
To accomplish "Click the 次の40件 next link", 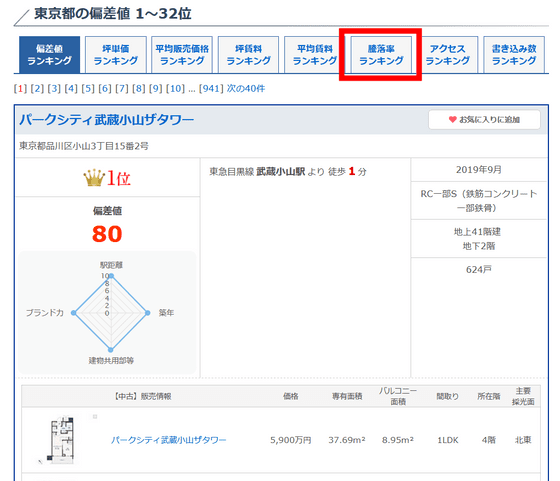I will coord(246,88).
